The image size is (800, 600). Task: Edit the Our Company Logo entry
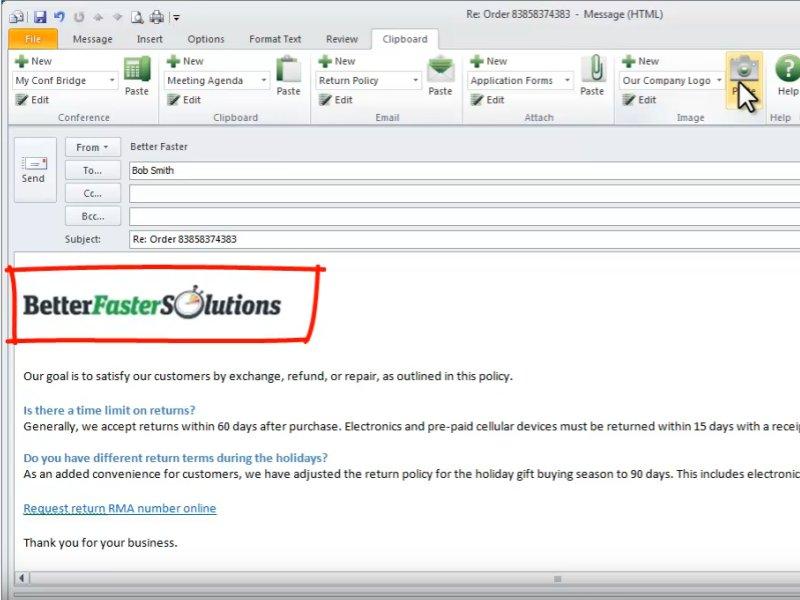[639, 100]
